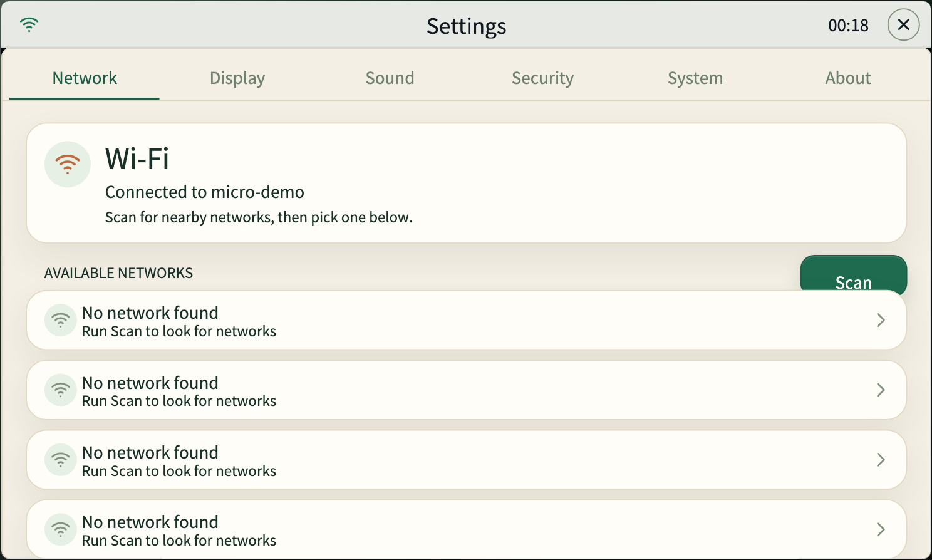Go to the Security tab
Viewport: 932px width, 560px height.
[542, 78]
